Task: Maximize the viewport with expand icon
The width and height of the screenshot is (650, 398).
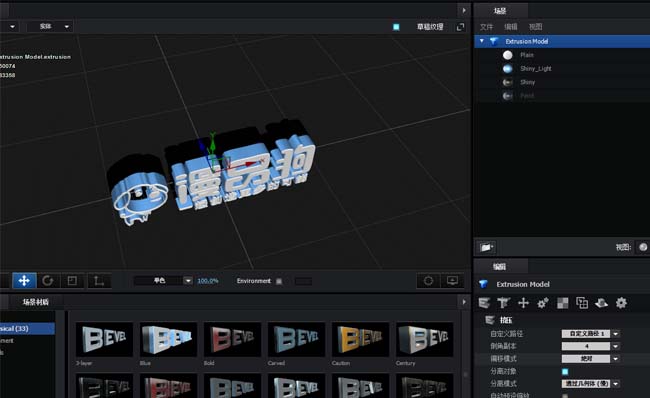Action: tap(460, 27)
